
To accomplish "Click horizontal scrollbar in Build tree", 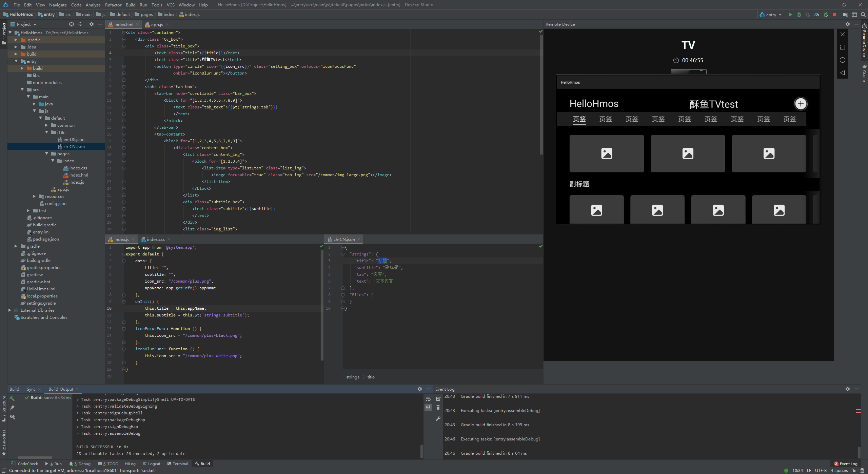I will [35, 457].
